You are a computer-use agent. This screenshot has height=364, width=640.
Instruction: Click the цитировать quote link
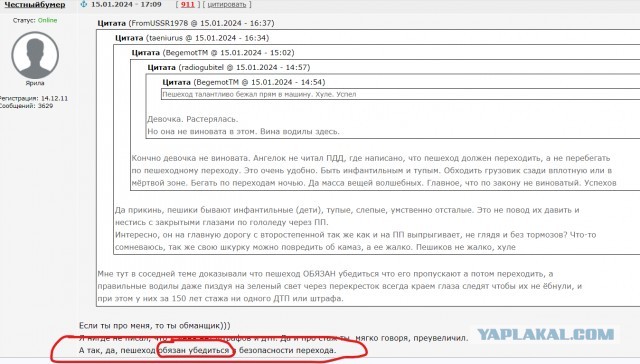[227, 4]
